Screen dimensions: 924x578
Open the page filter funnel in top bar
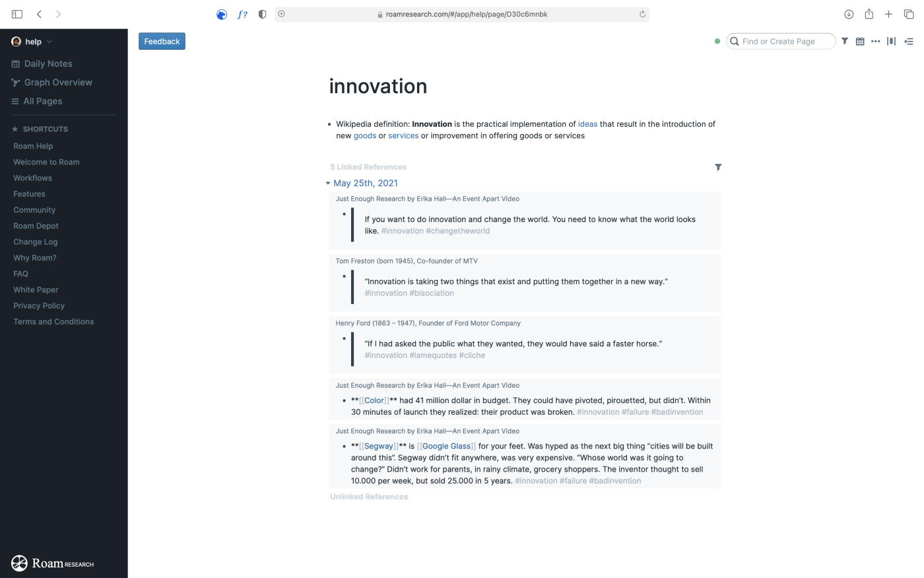[x=845, y=41]
